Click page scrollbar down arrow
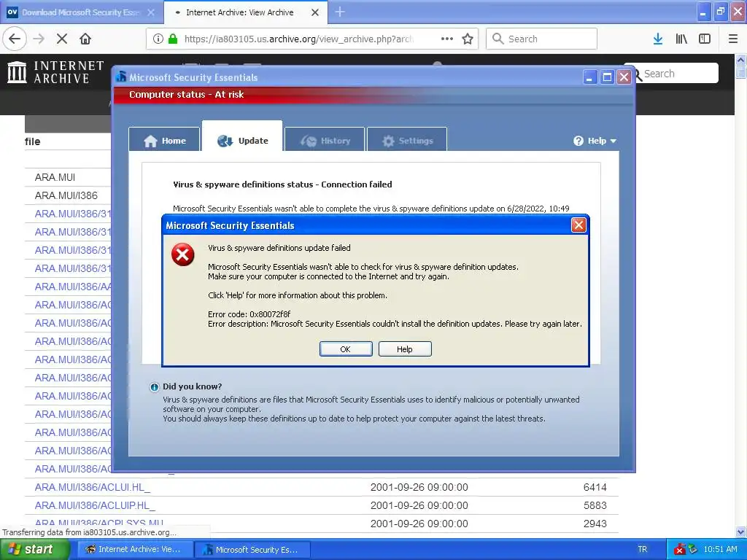 click(741, 532)
